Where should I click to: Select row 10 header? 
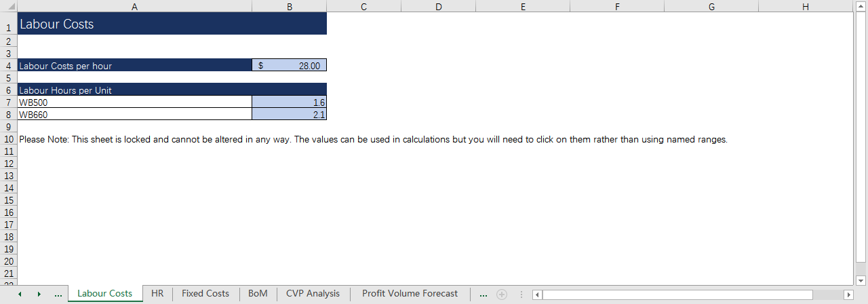pos(8,139)
